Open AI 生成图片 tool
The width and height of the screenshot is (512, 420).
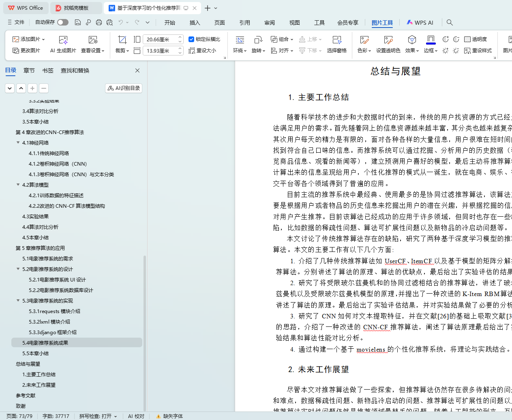pyautogui.click(x=63, y=44)
